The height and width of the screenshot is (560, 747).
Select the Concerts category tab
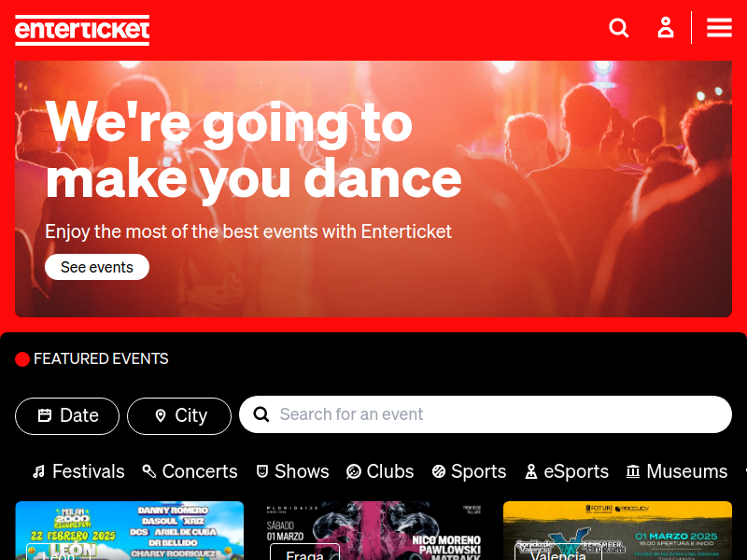190,471
